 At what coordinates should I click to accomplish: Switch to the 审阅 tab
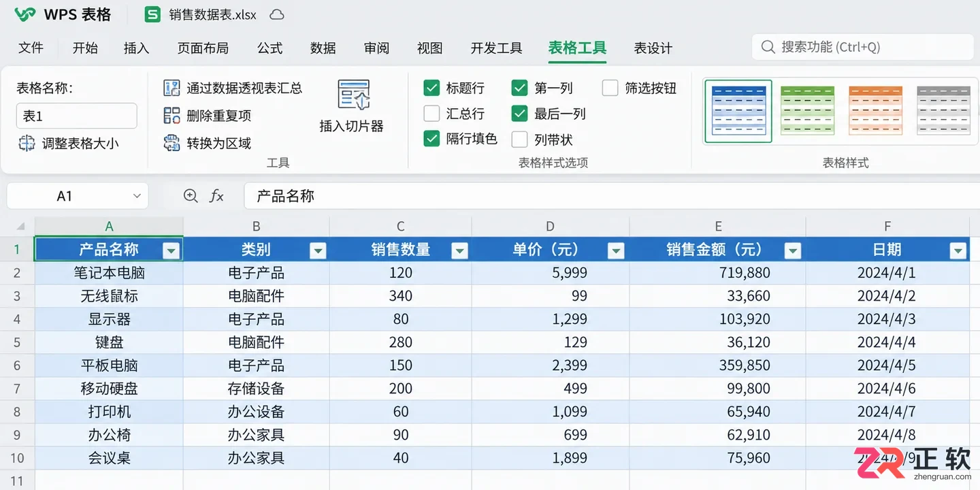point(376,48)
